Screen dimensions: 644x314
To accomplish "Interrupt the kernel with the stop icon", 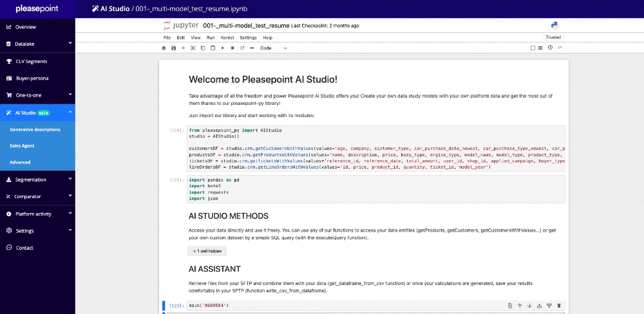I will [x=232, y=48].
